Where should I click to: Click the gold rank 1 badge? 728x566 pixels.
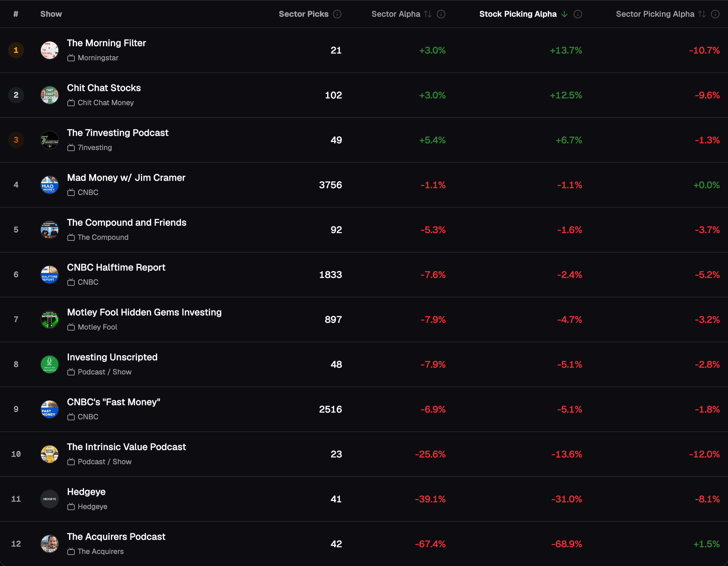(x=16, y=50)
